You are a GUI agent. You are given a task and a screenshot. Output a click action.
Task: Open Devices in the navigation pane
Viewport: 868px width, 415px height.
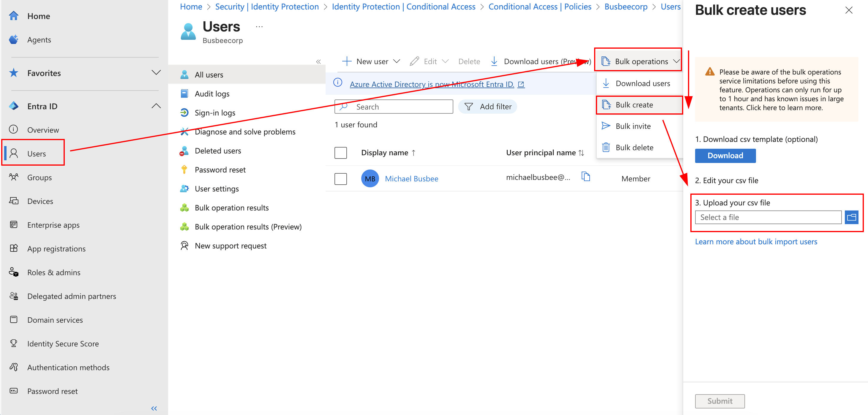coord(40,201)
